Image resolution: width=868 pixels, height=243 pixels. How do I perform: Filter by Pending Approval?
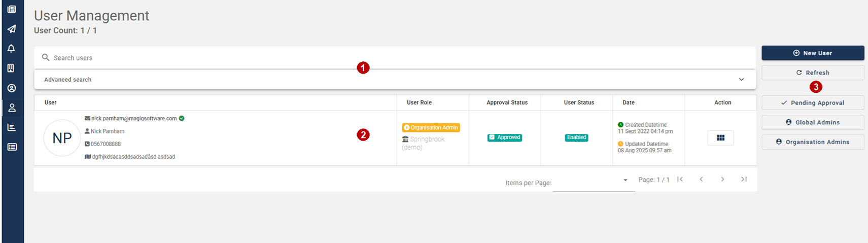[813, 102]
